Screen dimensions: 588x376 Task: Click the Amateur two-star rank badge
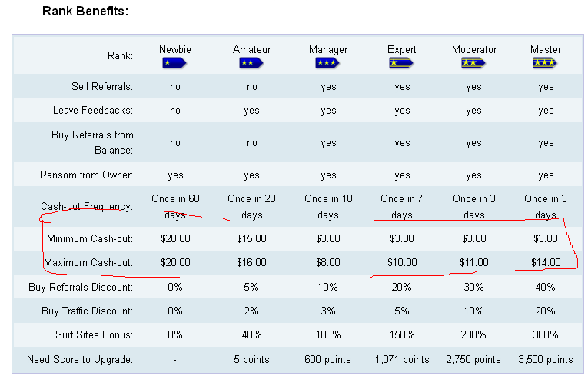pos(251,62)
